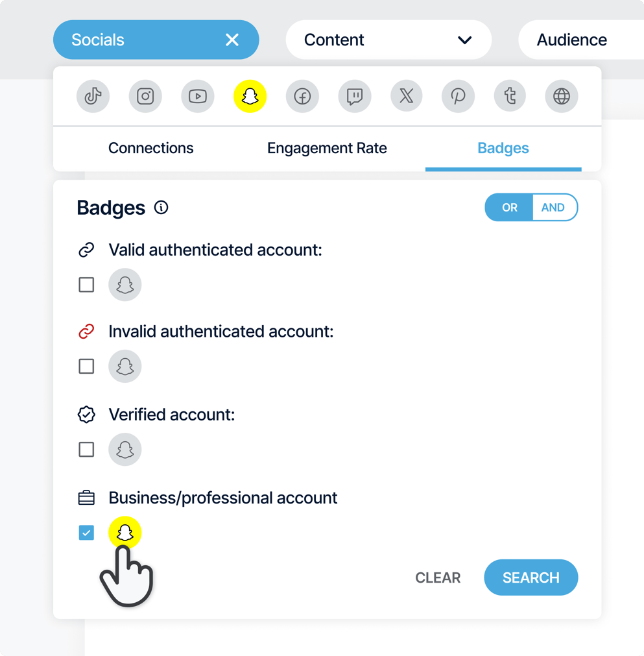Select the TikTok platform icon
The height and width of the screenshot is (656, 644).
93,96
